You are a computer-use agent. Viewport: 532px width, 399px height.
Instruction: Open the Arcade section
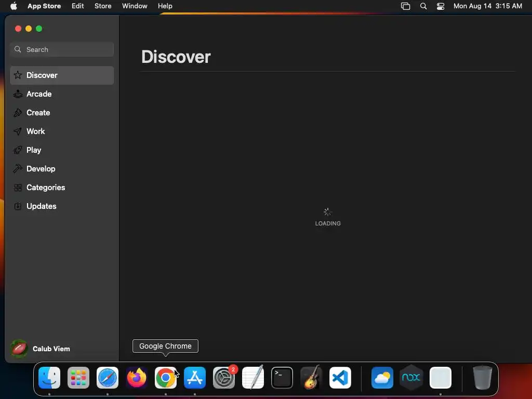pos(62,94)
